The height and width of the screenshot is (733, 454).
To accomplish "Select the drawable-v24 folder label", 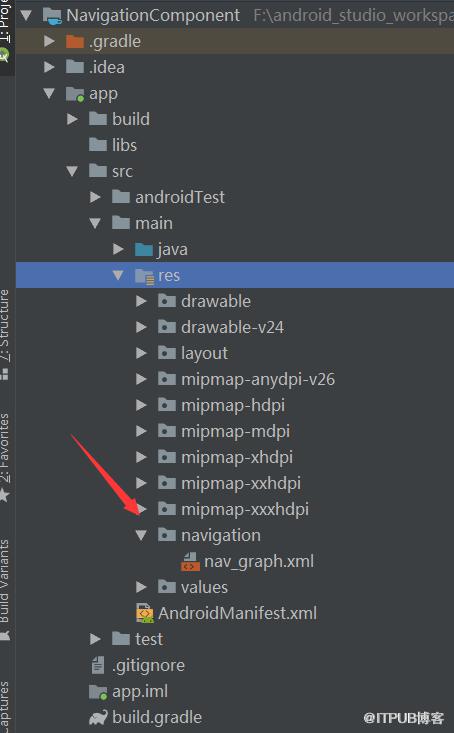I will click(232, 327).
